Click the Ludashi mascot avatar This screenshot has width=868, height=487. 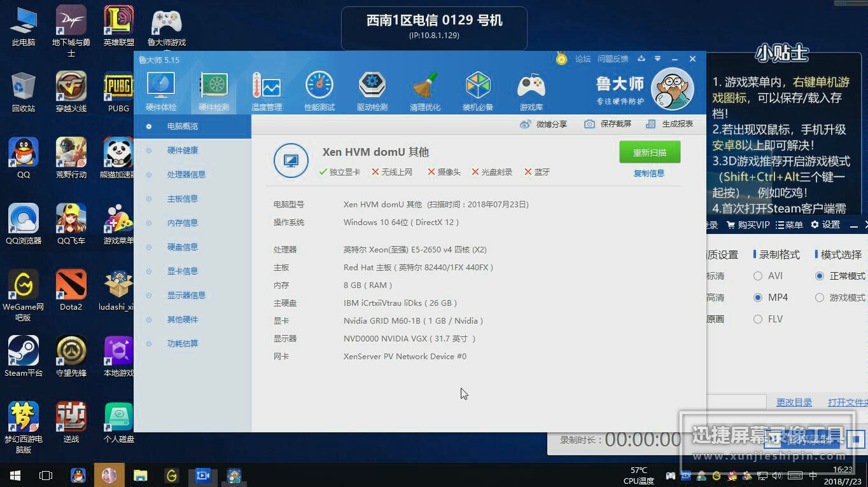click(673, 89)
